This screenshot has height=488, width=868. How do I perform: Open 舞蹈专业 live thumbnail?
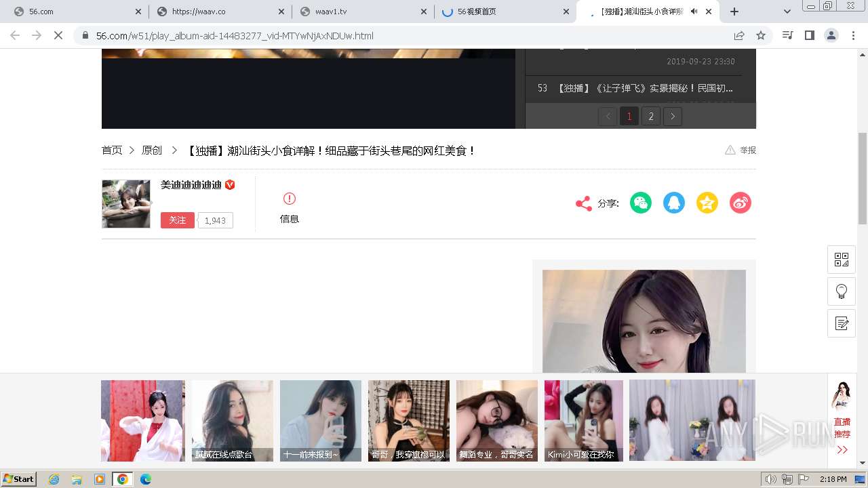(x=497, y=421)
